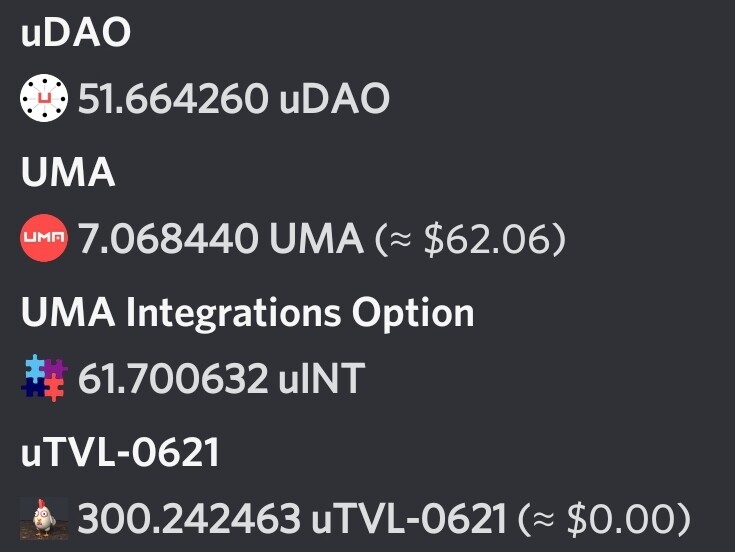
Task: Click the UMA Integrations Option heading
Action: [248, 314]
